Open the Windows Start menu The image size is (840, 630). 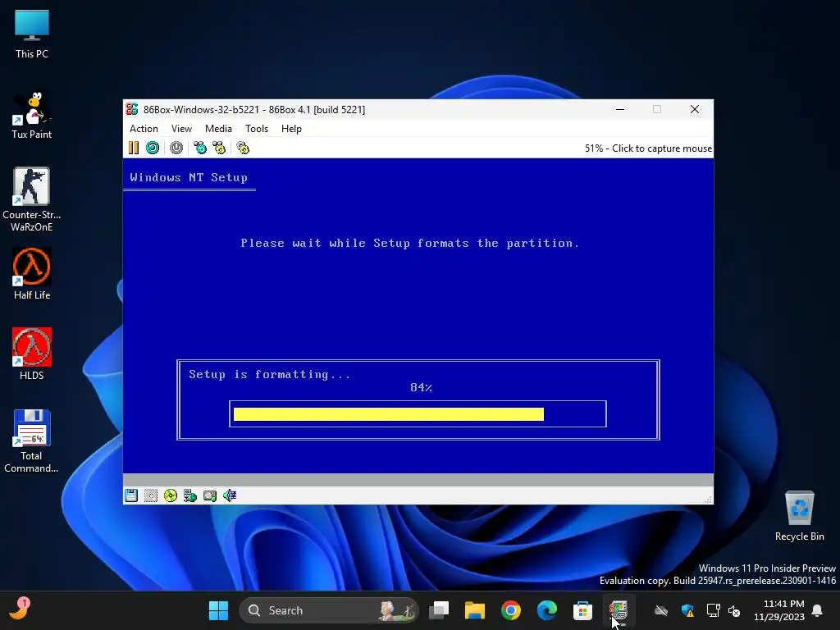(218, 610)
